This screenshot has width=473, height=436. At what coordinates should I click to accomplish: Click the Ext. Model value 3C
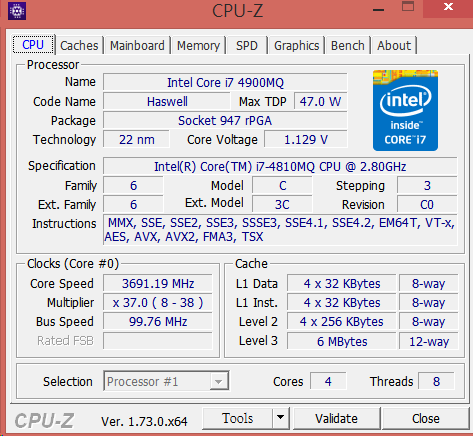pyautogui.click(x=282, y=204)
